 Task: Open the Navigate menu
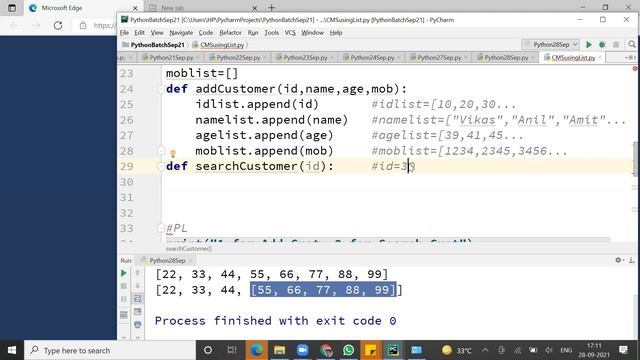point(181,33)
